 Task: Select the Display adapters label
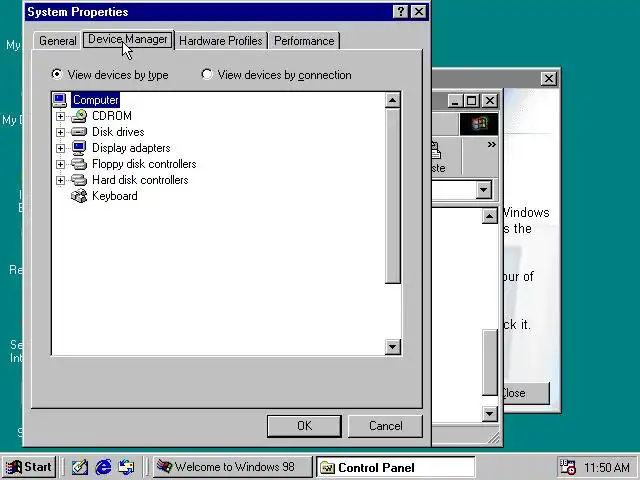131,148
